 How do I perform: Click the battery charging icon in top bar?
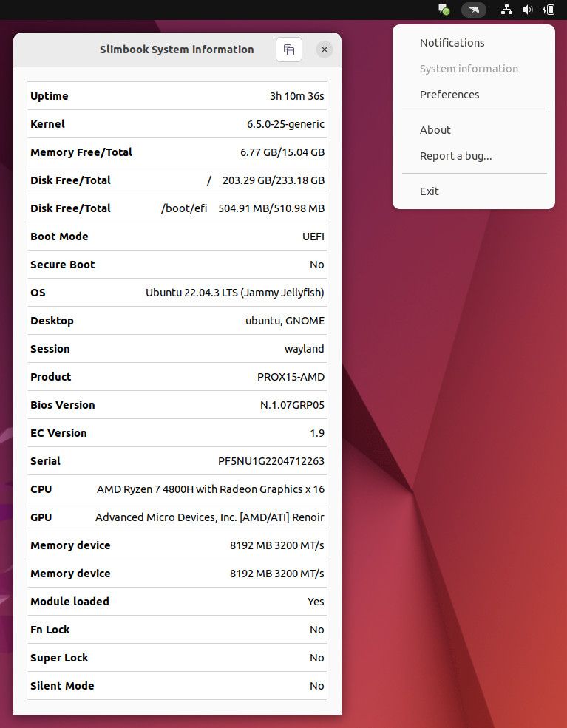pos(549,10)
